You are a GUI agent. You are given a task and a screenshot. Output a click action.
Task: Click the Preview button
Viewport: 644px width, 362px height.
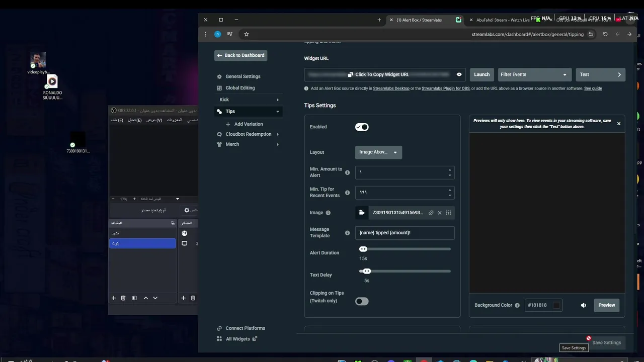(x=606, y=305)
